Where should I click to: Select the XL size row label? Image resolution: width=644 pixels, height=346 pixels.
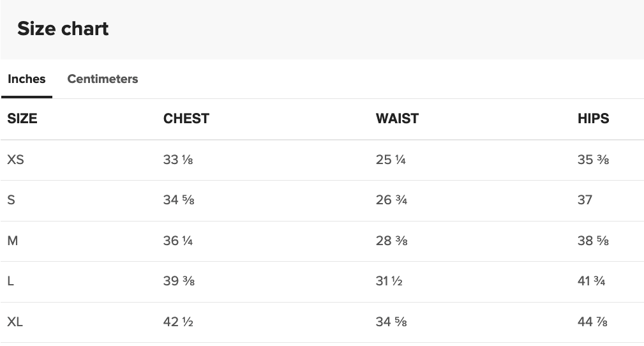[x=15, y=322]
